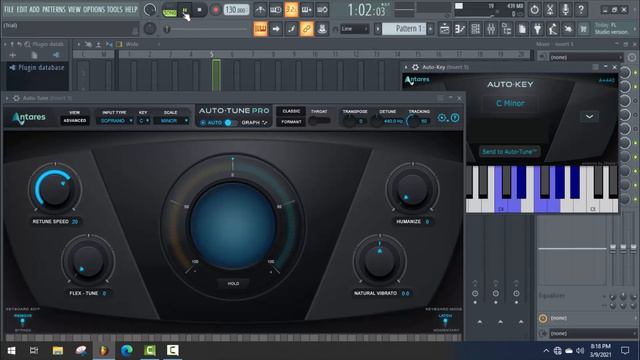Select Plugin database in the browser
Image resolution: width=640 pixels, height=360 pixels.
point(41,67)
